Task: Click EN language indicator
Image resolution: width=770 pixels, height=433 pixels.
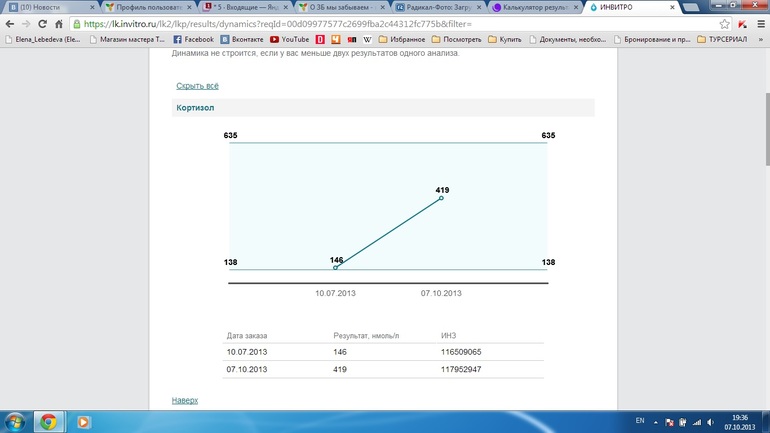Action: click(640, 421)
